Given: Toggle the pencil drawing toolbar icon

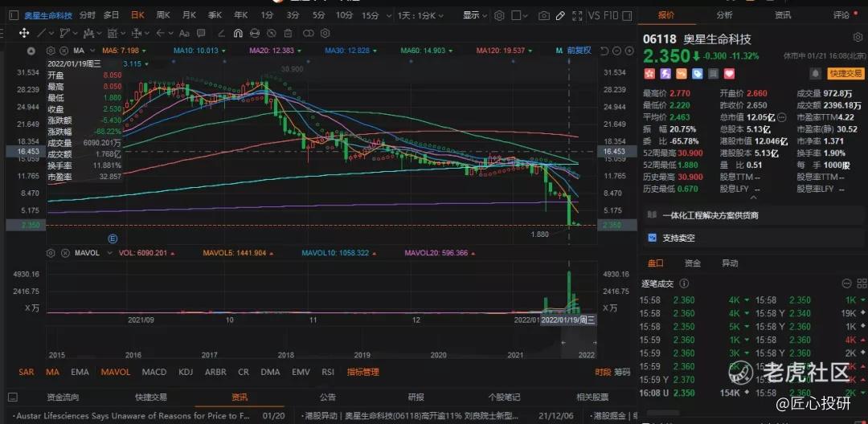Looking at the screenshot, I should coord(560,15).
